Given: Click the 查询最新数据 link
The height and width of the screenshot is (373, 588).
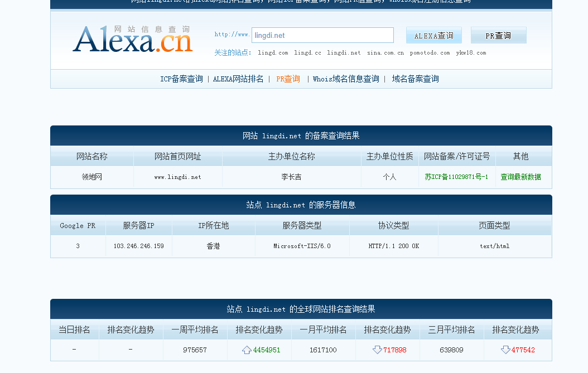Looking at the screenshot, I should [520, 177].
